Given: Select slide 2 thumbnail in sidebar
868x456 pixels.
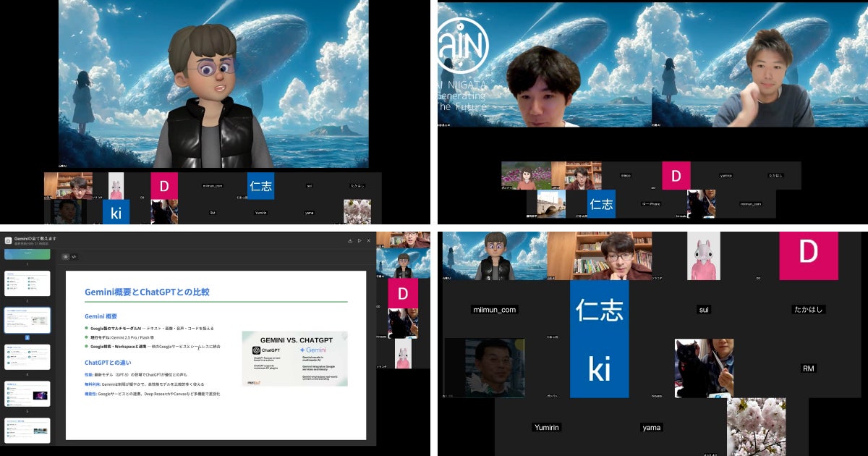Looking at the screenshot, I should point(27,284).
